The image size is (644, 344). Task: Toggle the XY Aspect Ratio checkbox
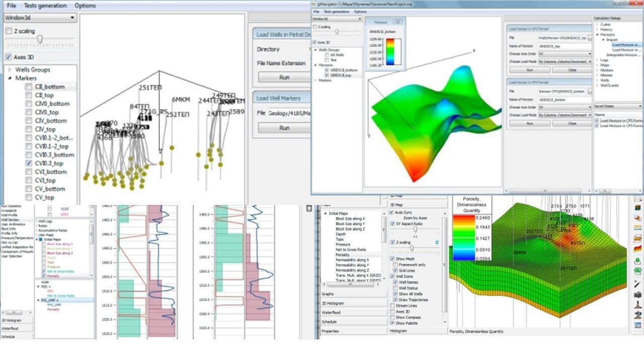(x=392, y=224)
